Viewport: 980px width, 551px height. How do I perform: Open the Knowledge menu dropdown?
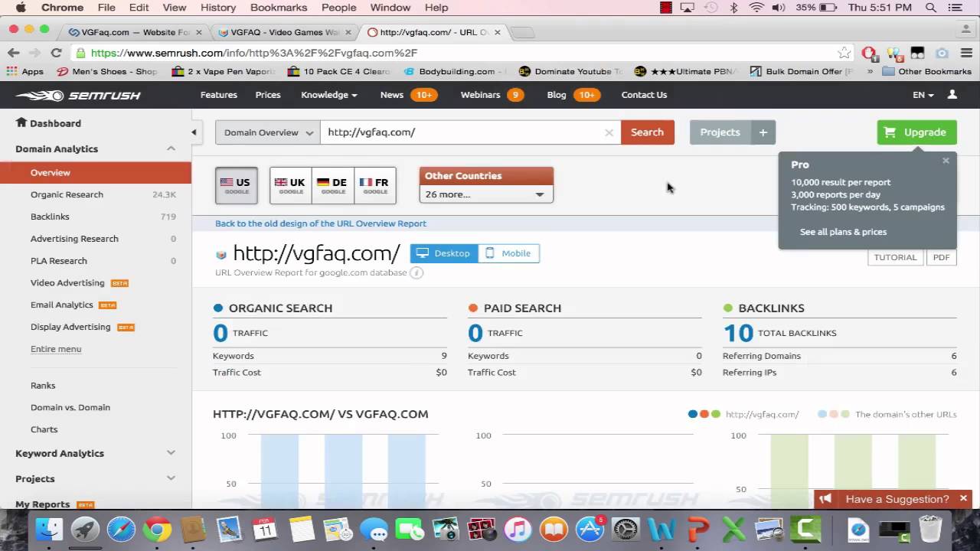[329, 95]
